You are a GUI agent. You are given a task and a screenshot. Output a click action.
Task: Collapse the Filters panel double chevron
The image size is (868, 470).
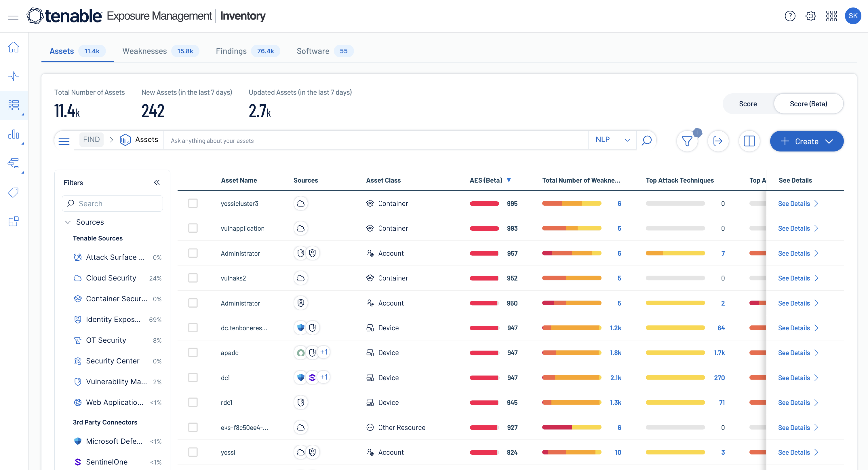pyautogui.click(x=157, y=182)
